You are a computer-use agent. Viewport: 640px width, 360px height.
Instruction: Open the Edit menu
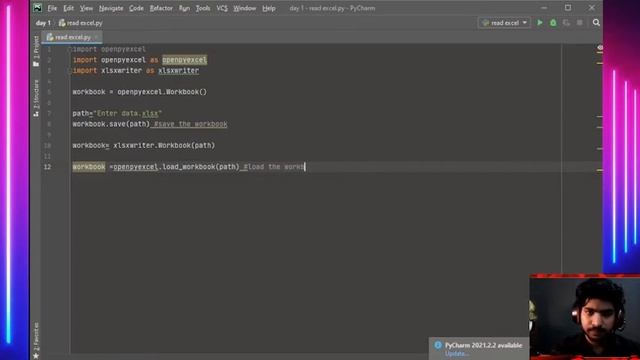69,8
